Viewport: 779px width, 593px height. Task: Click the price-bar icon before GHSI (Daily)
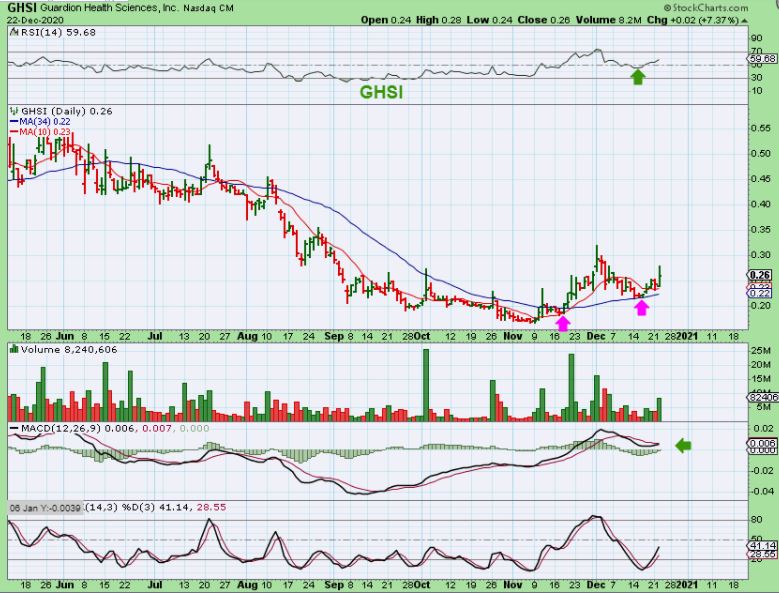[14, 111]
